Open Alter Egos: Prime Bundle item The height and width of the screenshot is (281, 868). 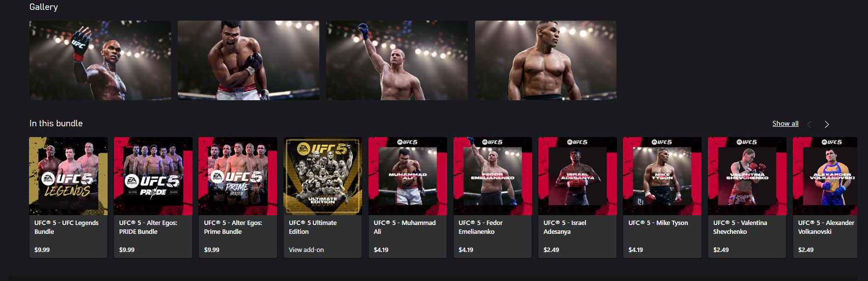point(238,197)
